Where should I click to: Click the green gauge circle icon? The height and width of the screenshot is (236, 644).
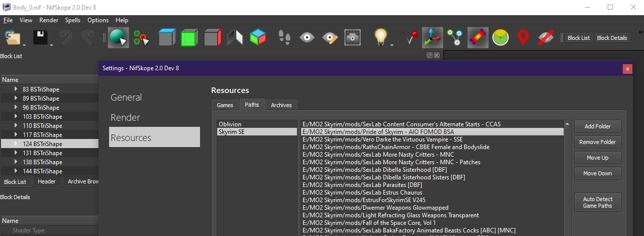point(501,38)
